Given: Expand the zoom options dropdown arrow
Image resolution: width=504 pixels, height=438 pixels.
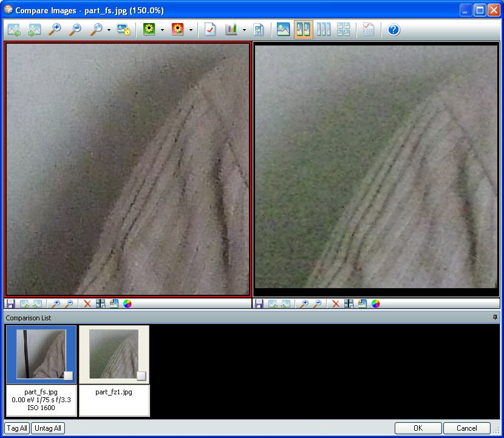Looking at the screenshot, I should 109,30.
